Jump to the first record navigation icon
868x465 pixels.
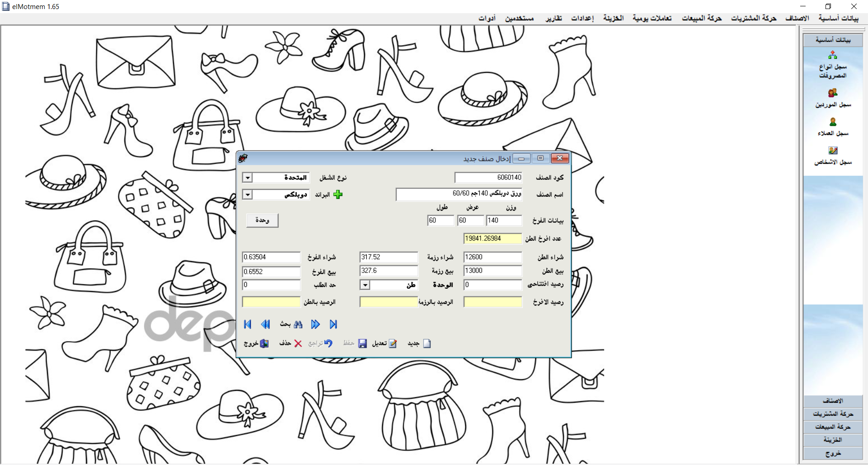[x=247, y=324]
